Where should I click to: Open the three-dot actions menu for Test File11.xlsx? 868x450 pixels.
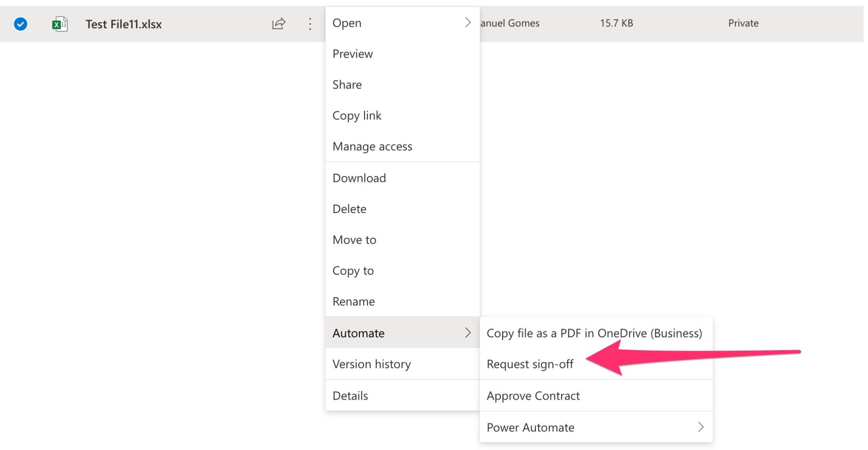[310, 24]
